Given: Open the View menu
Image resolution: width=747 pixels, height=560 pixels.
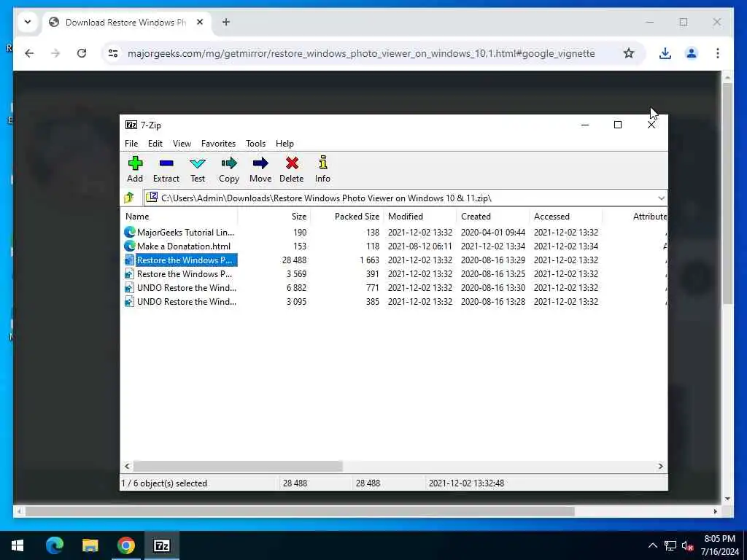Looking at the screenshot, I should (x=182, y=144).
